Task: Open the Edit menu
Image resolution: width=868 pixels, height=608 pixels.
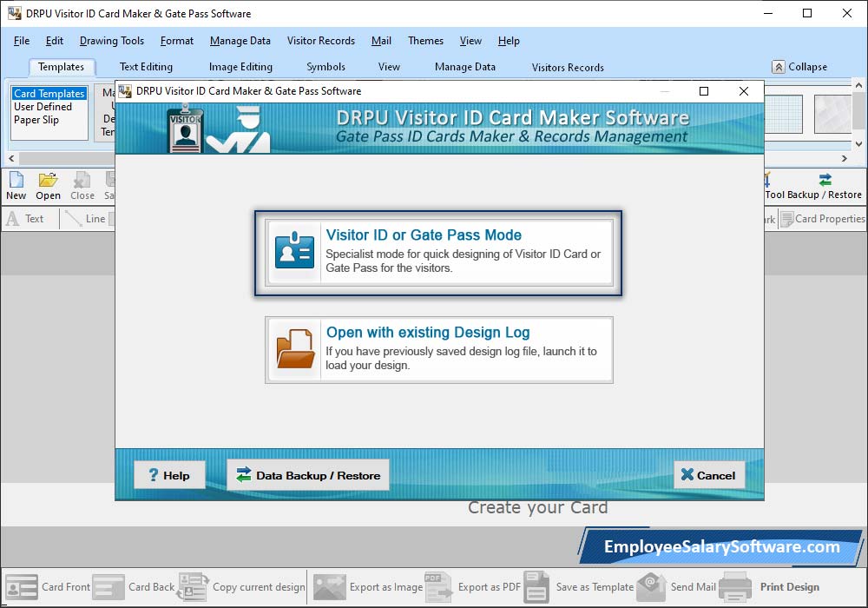Action: [54, 41]
